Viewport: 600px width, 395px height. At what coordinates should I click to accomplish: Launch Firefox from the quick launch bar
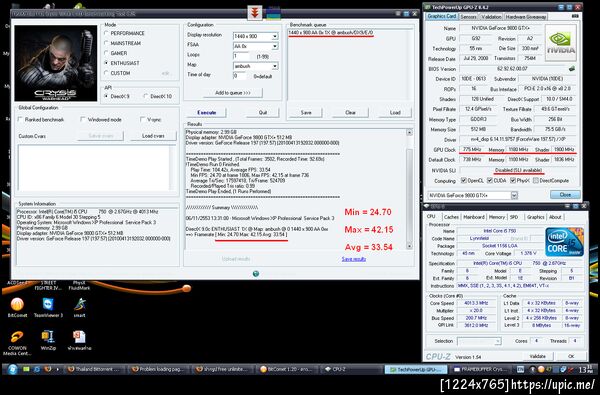(x=47, y=369)
